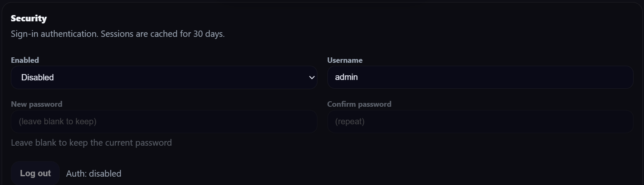Screen dimensions: 644x185
Task: Click into the New password field
Action: point(164,122)
